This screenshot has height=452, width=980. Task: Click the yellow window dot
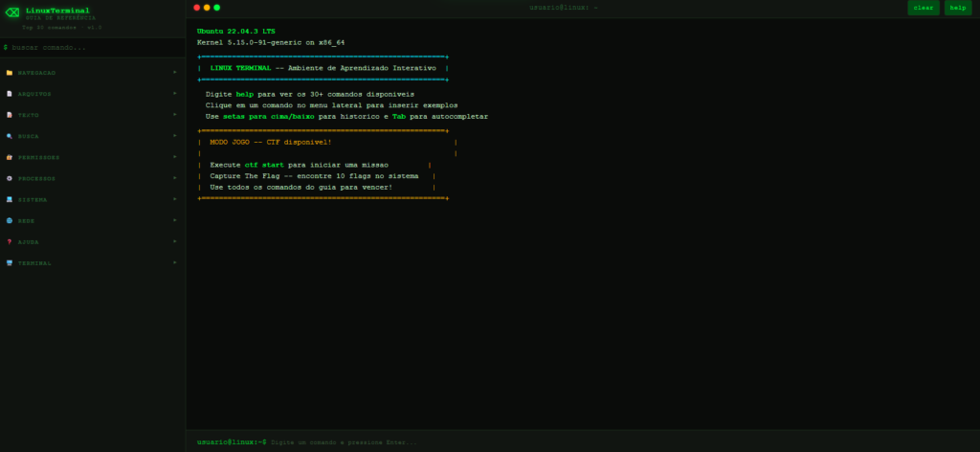[x=207, y=8]
